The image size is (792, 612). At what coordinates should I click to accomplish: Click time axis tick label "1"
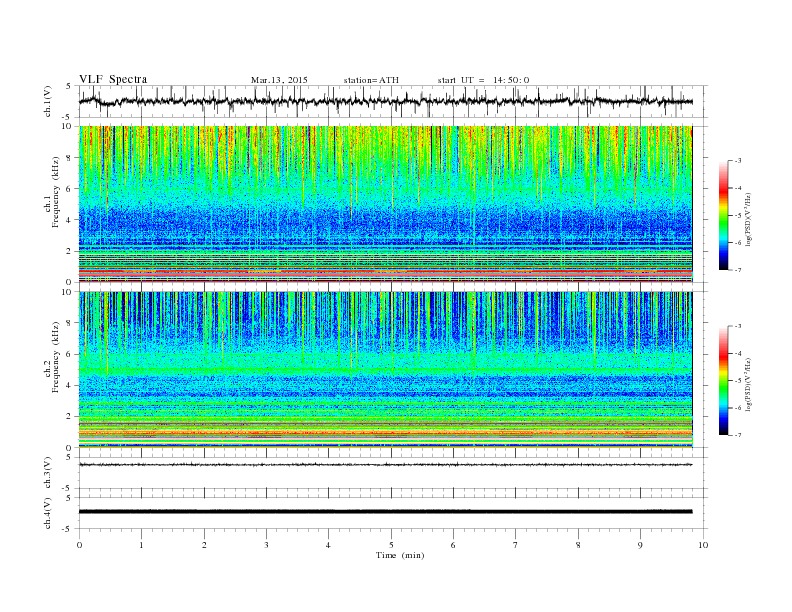tap(141, 545)
